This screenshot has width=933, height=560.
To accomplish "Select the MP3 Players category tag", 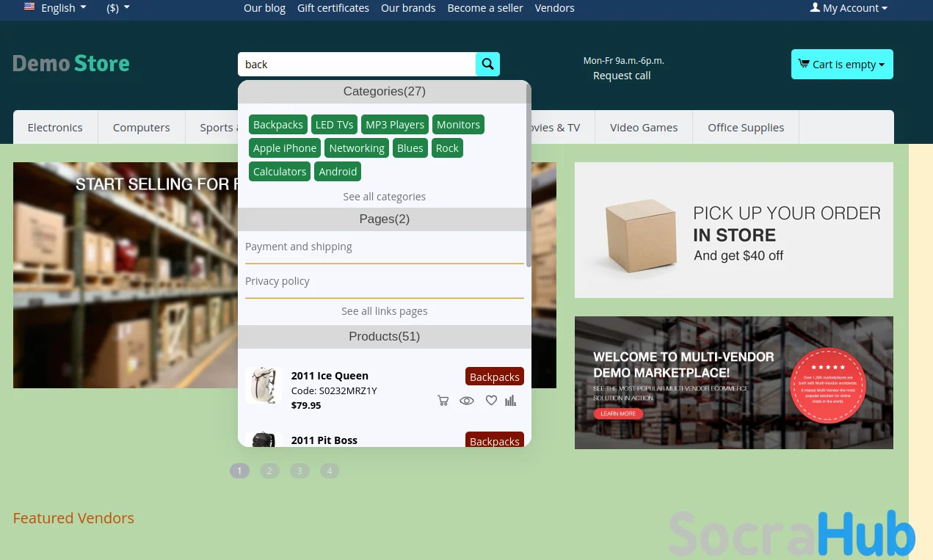I will pyautogui.click(x=395, y=125).
